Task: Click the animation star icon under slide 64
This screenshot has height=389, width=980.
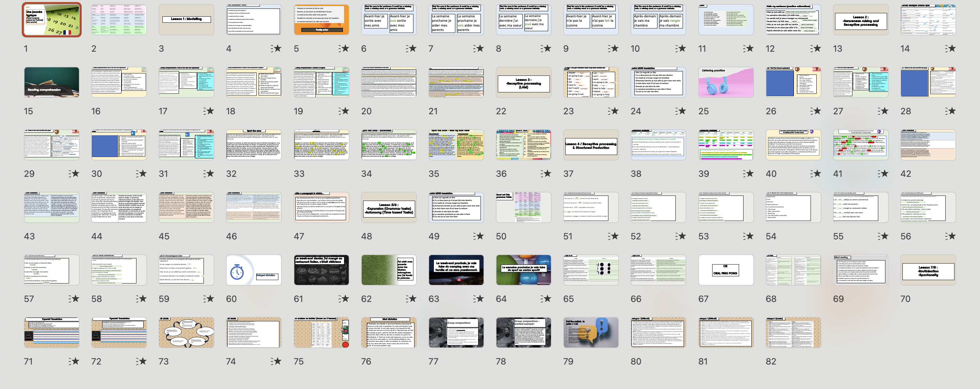Action: [545, 299]
